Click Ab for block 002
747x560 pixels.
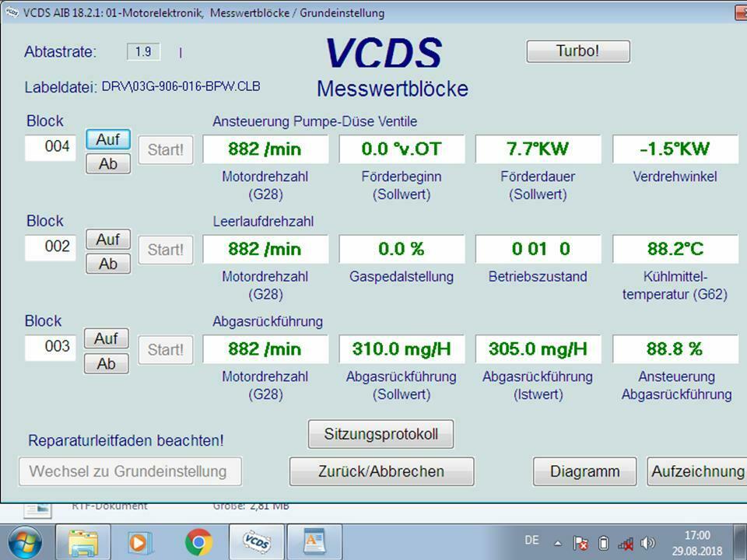point(108,264)
